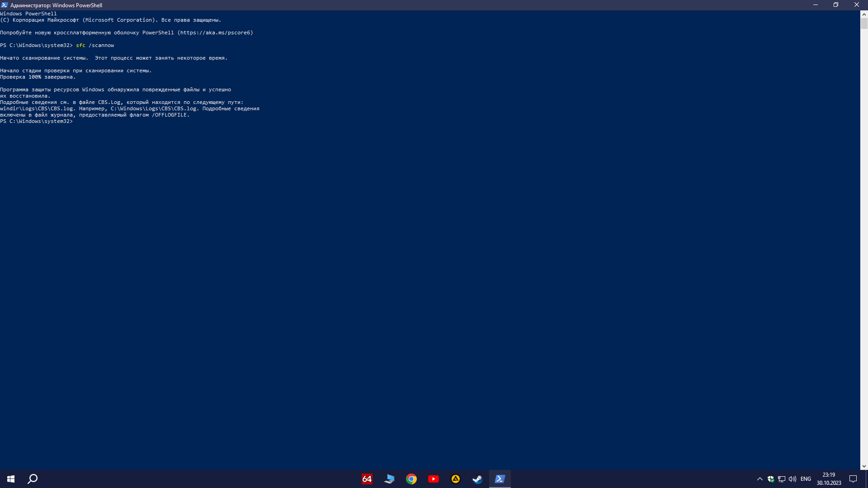Open network status tray icon
Image resolution: width=868 pixels, height=488 pixels.
coord(782,479)
